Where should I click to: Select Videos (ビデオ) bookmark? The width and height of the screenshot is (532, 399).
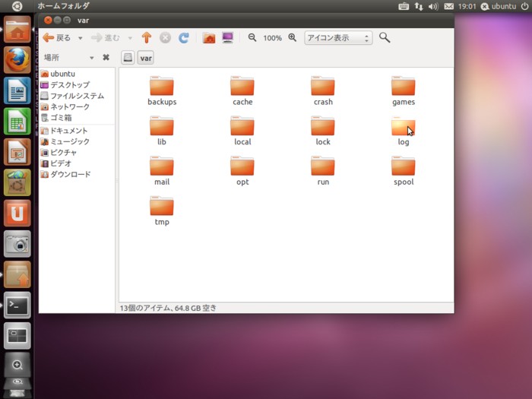pos(56,163)
